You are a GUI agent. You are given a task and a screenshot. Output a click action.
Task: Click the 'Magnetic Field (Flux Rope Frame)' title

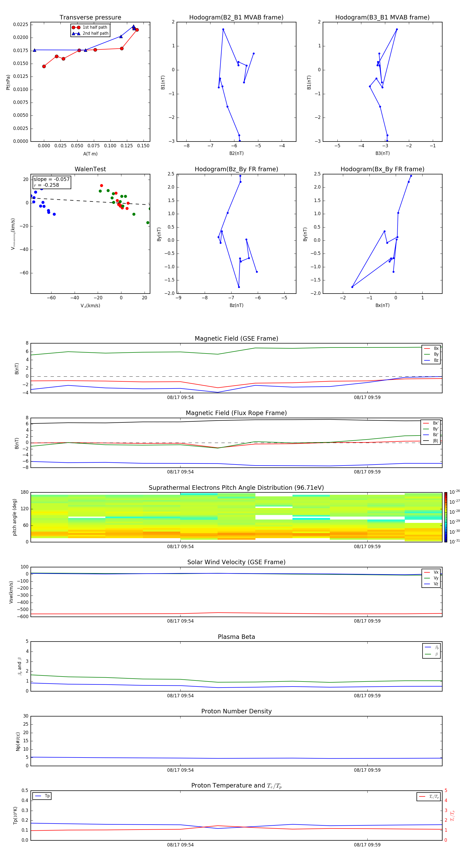(236, 413)
